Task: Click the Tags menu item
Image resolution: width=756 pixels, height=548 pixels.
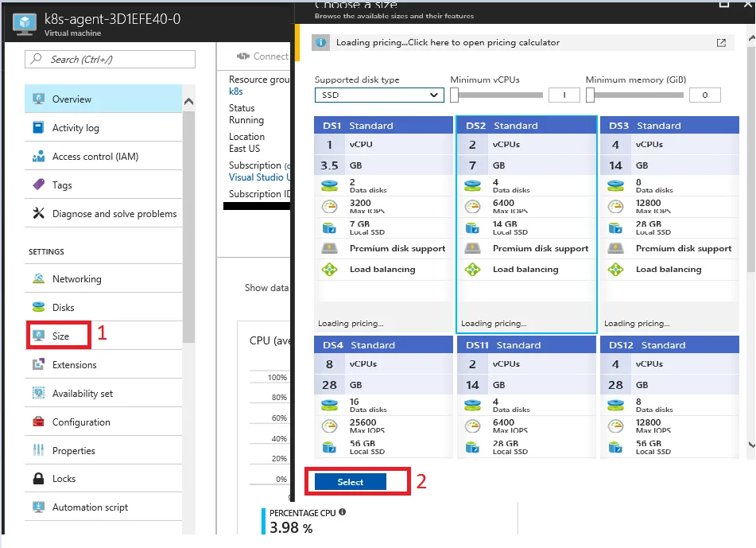Action: 103,185
